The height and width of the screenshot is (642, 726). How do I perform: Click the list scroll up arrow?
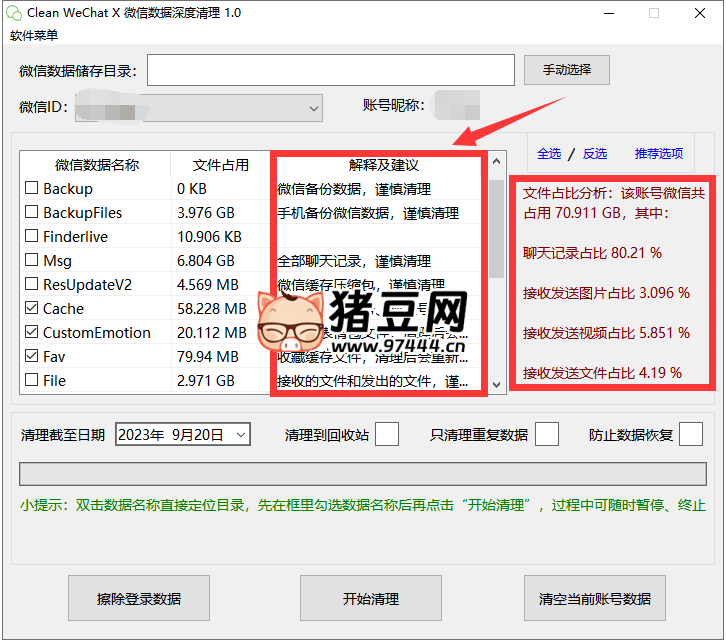[x=496, y=161]
